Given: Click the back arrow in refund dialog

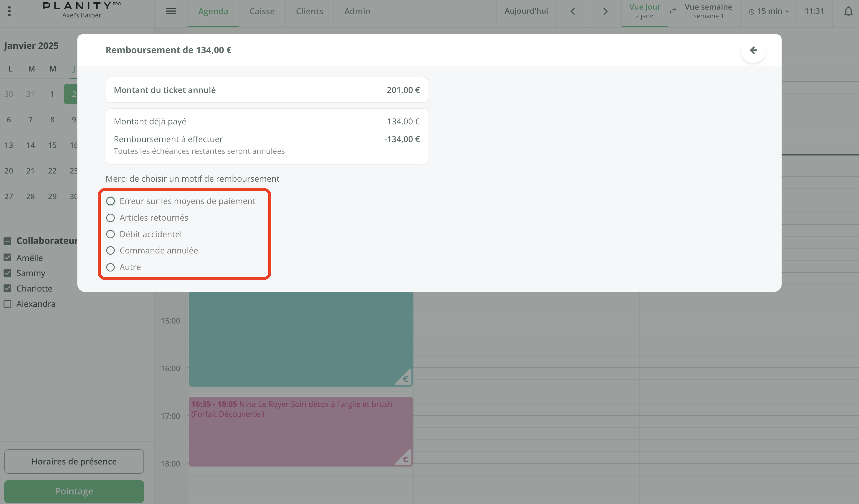Looking at the screenshot, I should (x=753, y=50).
